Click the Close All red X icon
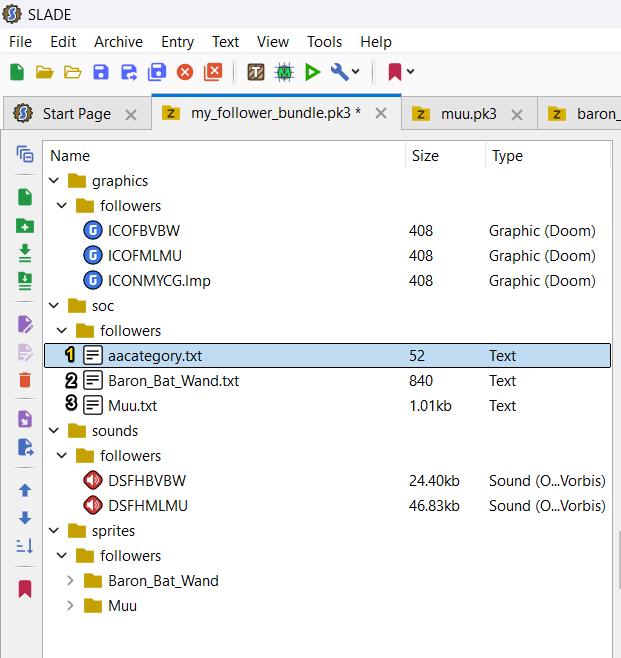Screen dimensions: 621x658 click(213, 72)
